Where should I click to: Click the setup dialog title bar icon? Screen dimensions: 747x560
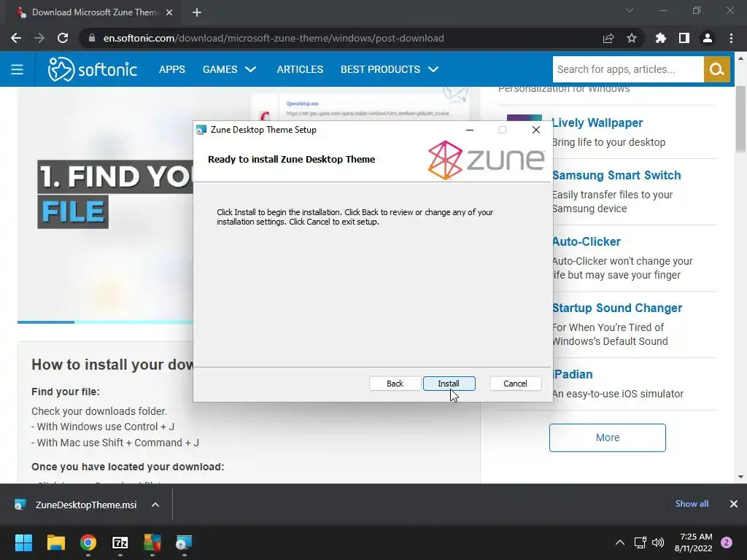(201, 130)
